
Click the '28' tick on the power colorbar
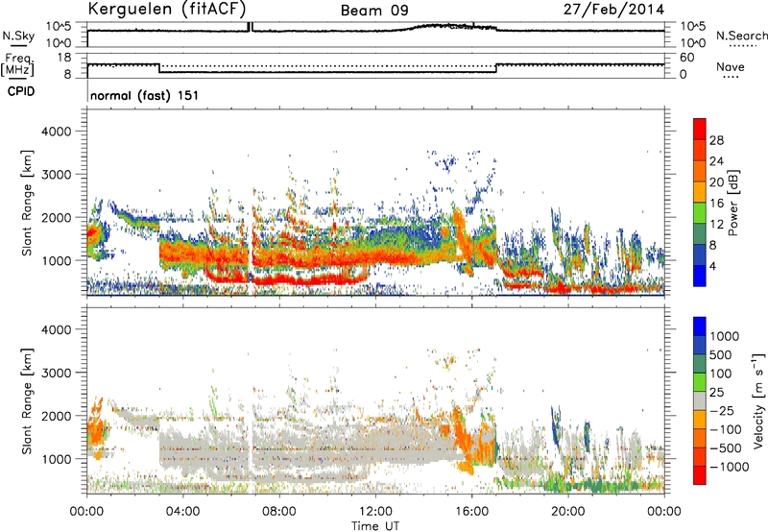(716, 140)
